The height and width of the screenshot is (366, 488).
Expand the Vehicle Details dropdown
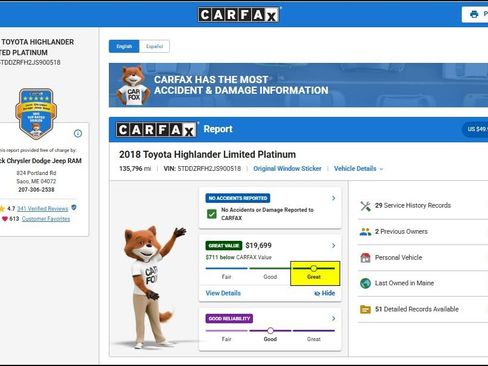click(358, 169)
